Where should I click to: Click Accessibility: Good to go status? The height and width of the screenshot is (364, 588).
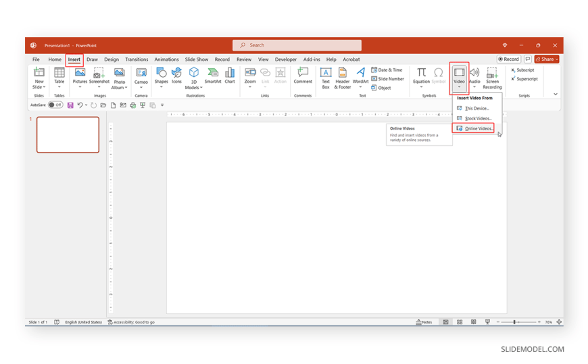(x=131, y=322)
